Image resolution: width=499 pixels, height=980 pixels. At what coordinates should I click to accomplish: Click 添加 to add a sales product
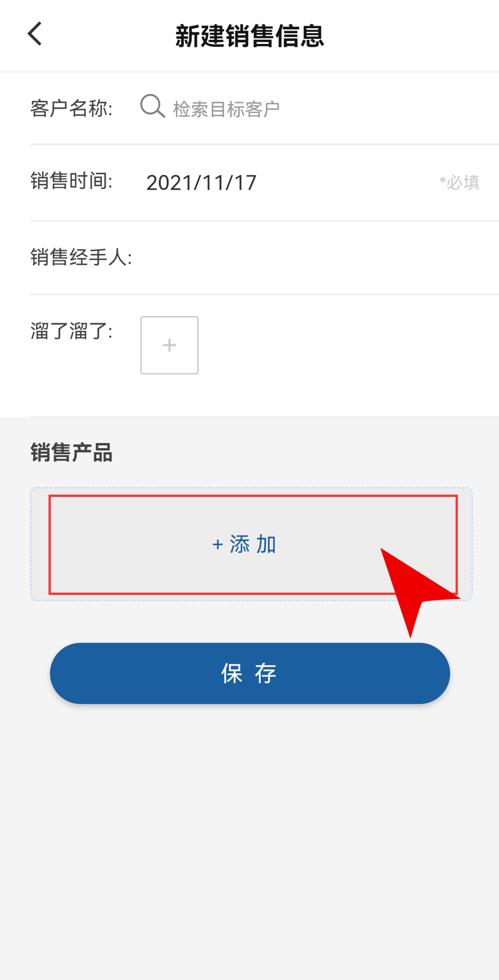pos(253,545)
